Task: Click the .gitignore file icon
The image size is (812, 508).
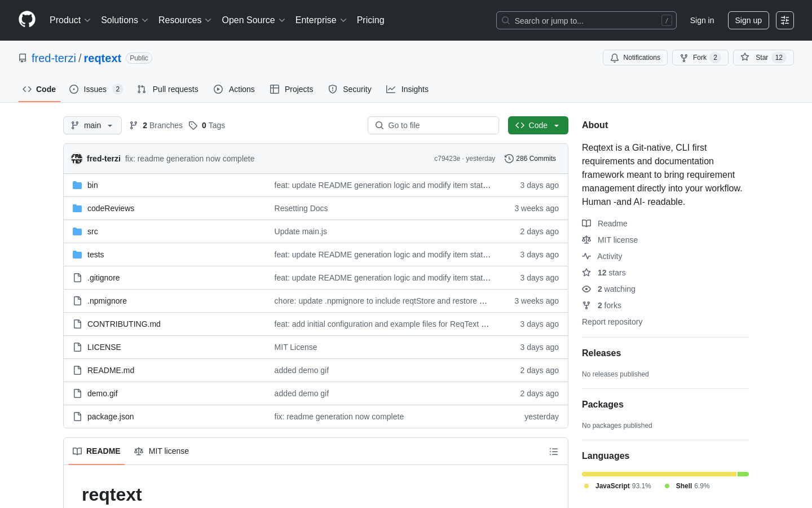Action: coord(77,278)
